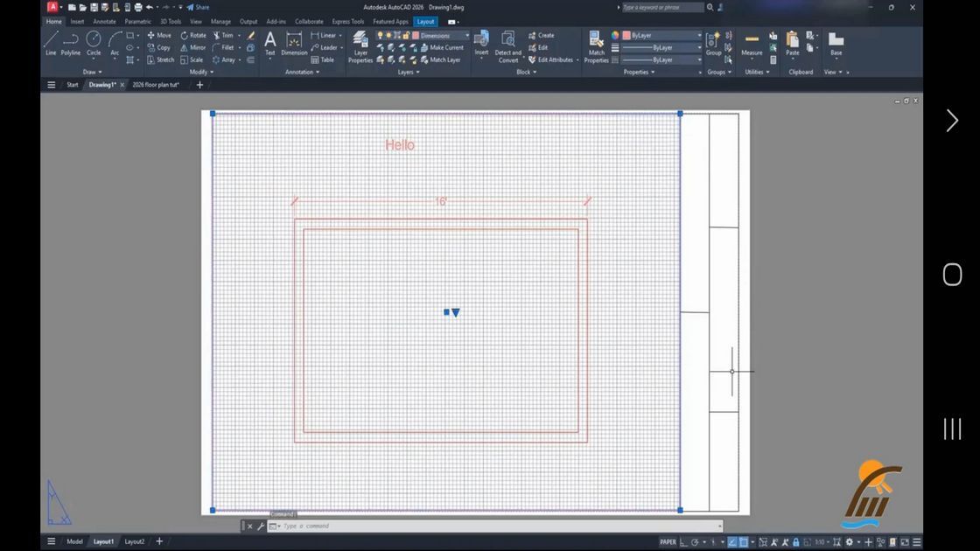Screen dimensions: 980x551
Task: Select the Line drawing tool
Action: pyautogui.click(x=52, y=44)
